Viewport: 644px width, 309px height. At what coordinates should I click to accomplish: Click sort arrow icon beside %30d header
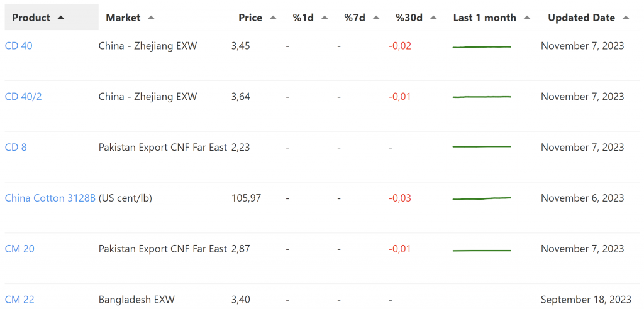pyautogui.click(x=432, y=18)
